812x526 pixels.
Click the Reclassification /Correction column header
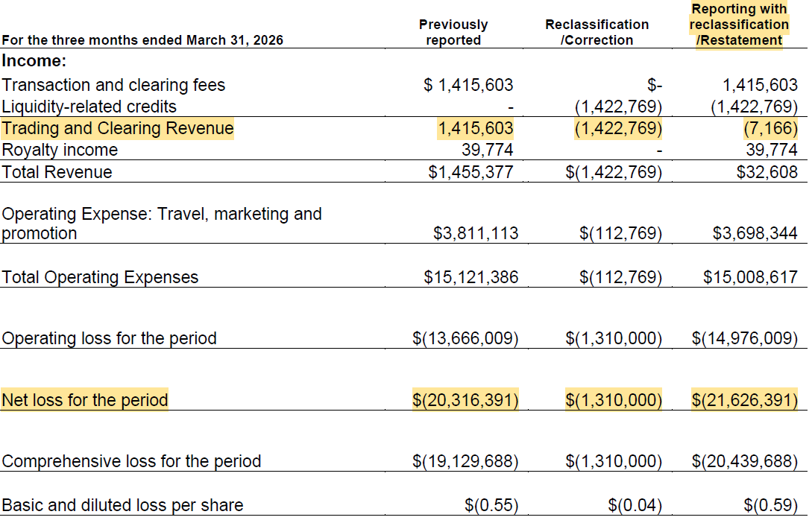(597, 32)
